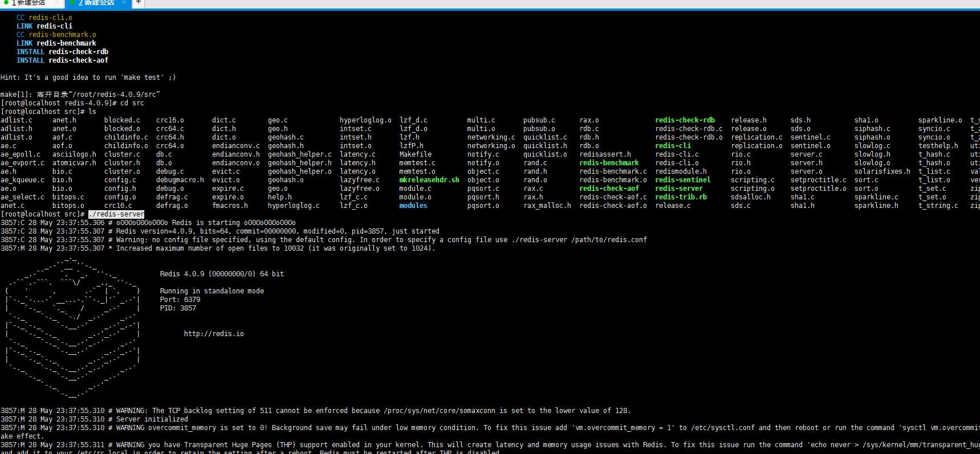Viewport: 980px width, 454px height.
Task: Click the 'Increased maximum number of open files' line
Action: click(218, 248)
